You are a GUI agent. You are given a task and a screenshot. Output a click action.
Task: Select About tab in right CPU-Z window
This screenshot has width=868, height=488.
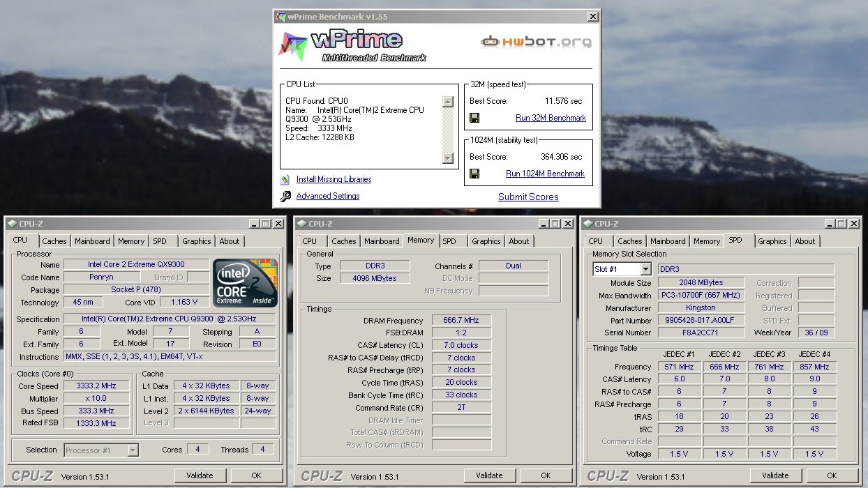click(805, 241)
